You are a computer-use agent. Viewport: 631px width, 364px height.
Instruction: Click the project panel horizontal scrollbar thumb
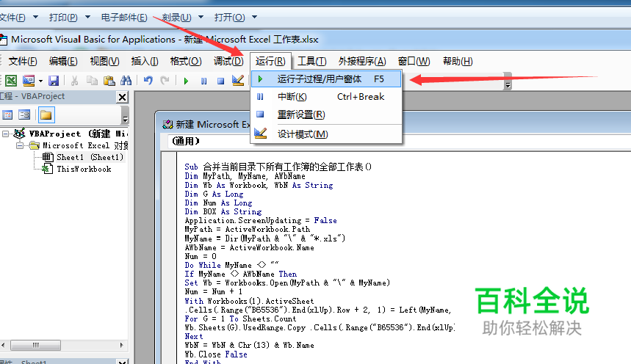[x=35, y=345]
